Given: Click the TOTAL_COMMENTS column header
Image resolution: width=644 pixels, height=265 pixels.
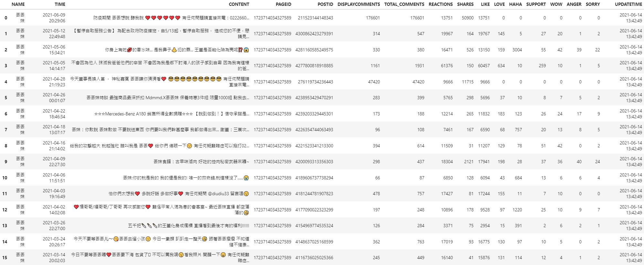Looking at the screenshot, I should click(404, 4).
